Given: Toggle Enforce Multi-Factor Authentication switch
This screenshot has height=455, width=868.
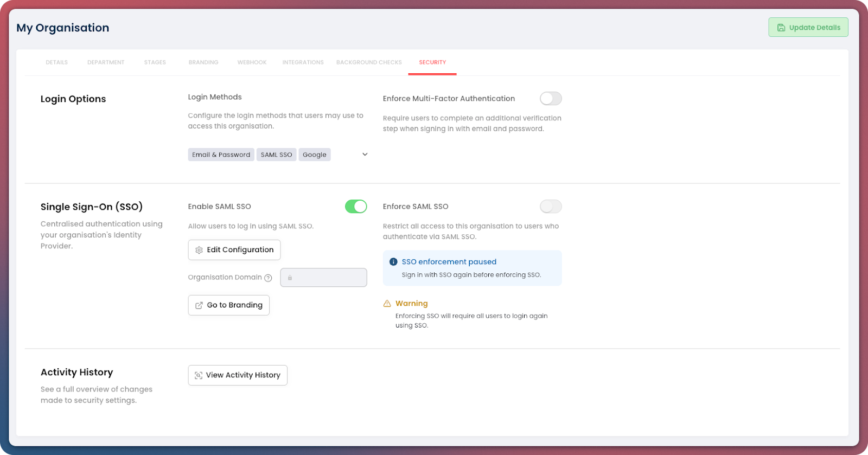Looking at the screenshot, I should (551, 99).
